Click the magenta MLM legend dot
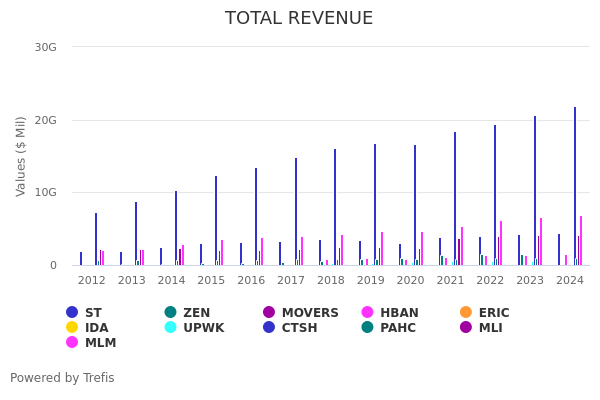The height and width of the screenshot is (400, 600). (72, 343)
